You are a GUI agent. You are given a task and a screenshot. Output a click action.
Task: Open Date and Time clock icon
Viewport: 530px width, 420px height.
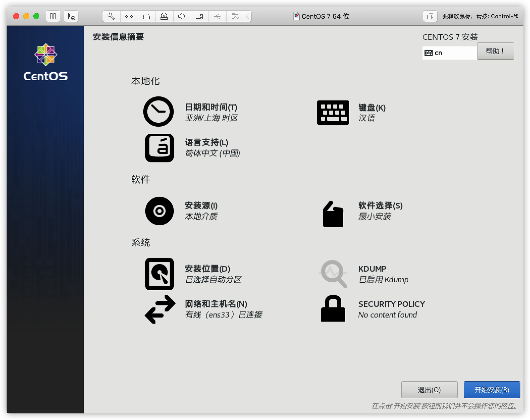pyautogui.click(x=158, y=112)
